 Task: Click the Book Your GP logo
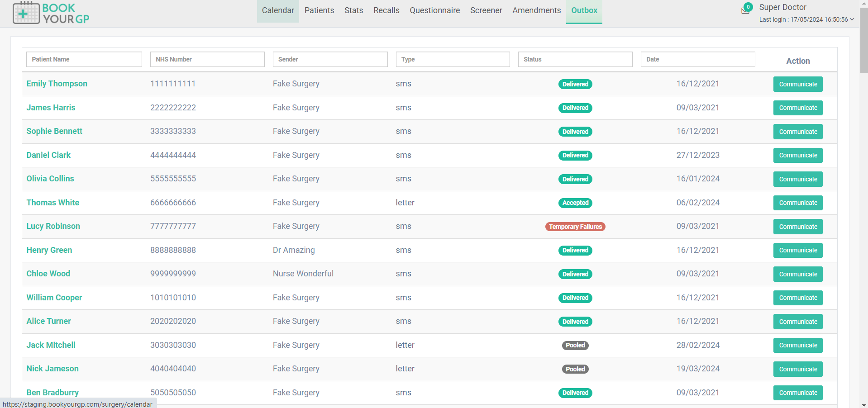coord(51,13)
